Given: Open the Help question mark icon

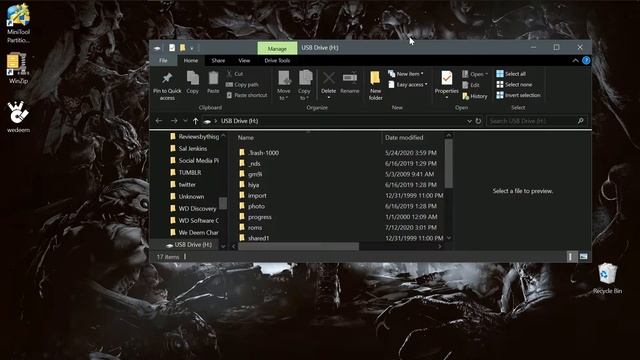Looking at the screenshot, I should [x=586, y=60].
